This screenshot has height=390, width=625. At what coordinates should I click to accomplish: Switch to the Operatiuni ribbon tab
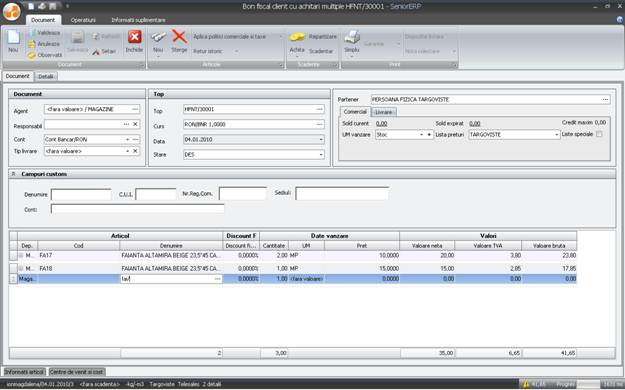tap(83, 20)
